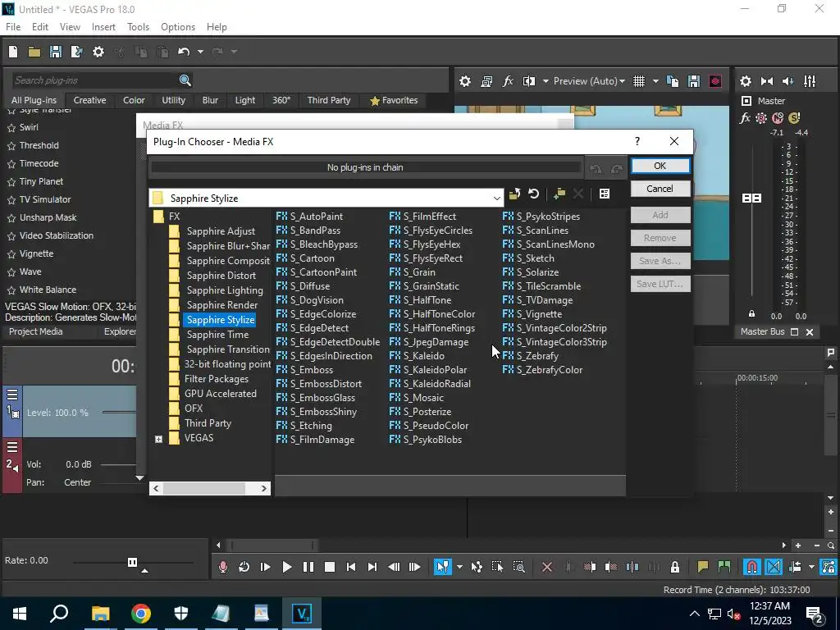840x630 pixels.
Task: Click OK in Plug-In Chooser
Action: [x=660, y=166]
